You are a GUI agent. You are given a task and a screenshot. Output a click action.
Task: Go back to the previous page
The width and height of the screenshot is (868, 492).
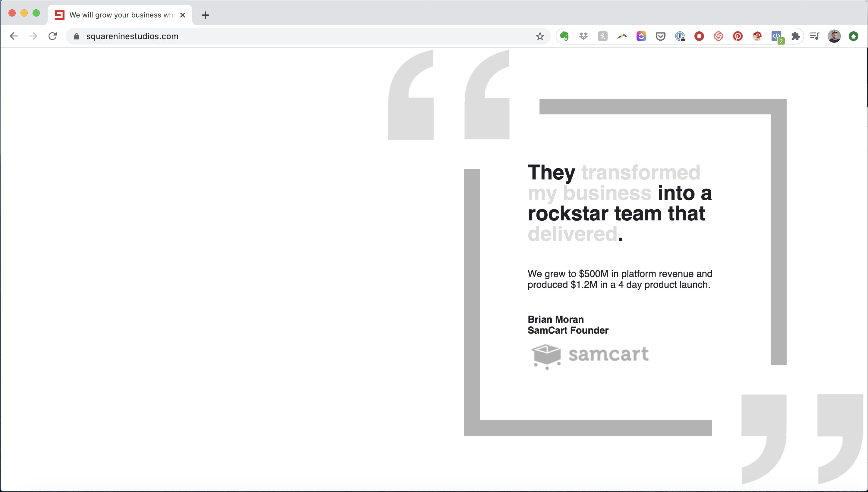(14, 36)
